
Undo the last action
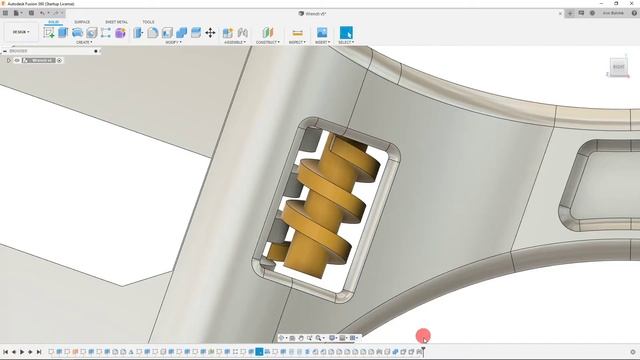click(x=42, y=13)
